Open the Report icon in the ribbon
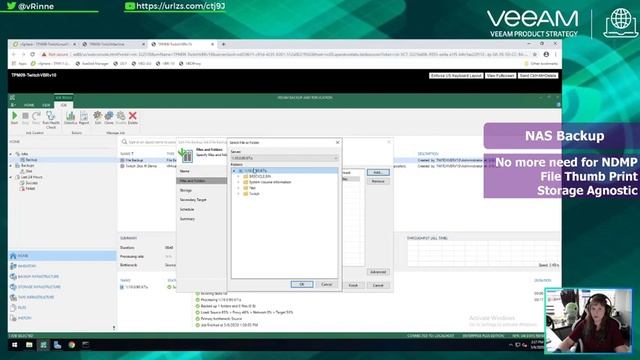640x360 pixels. [84, 116]
